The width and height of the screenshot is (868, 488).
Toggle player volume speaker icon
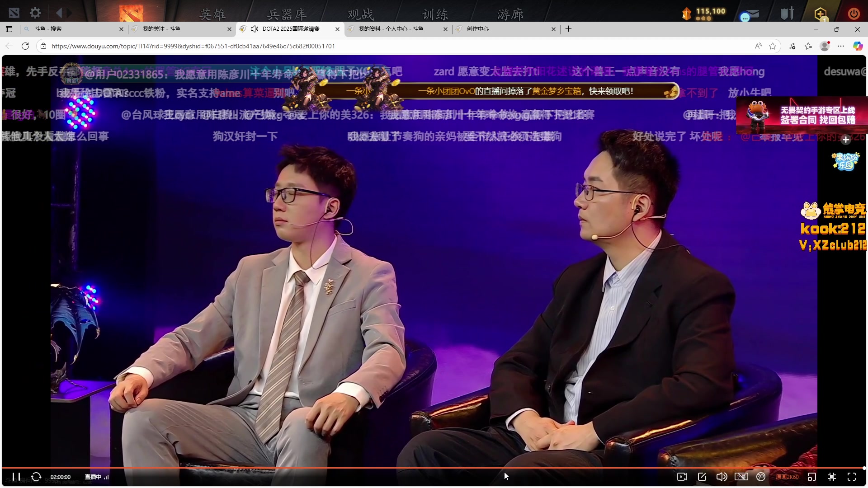(x=722, y=477)
